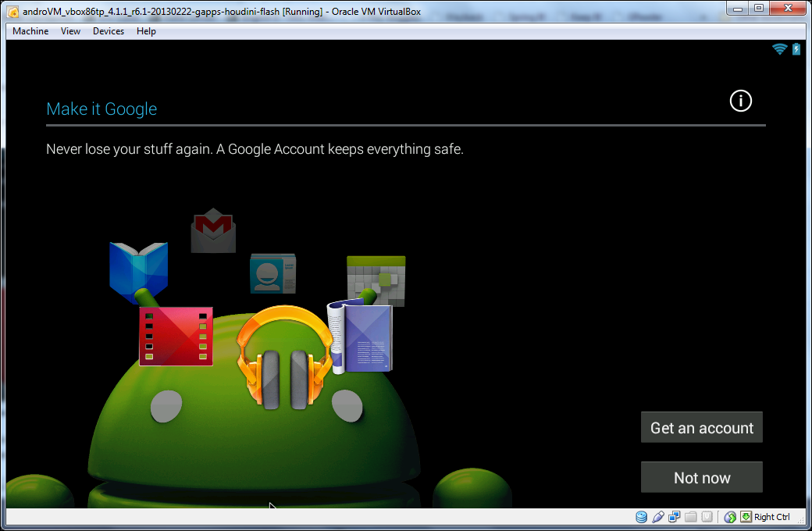
Task: Click the red Play Movies film icon
Action: [x=176, y=337]
